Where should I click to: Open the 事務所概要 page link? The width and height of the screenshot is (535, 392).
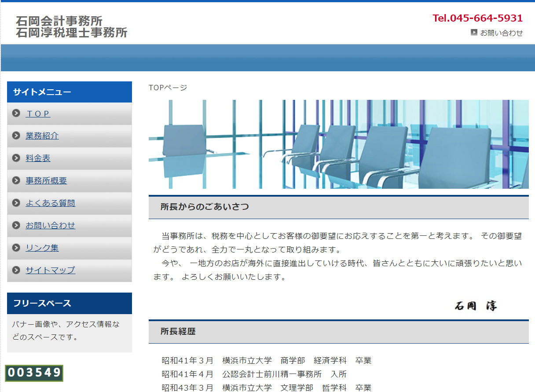[x=46, y=181]
